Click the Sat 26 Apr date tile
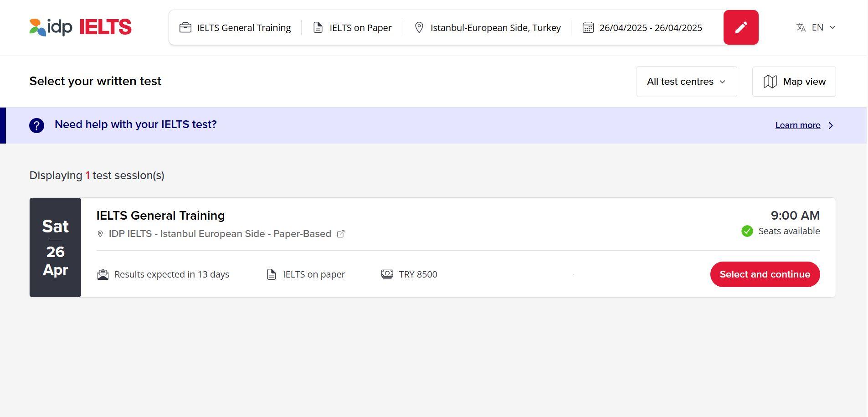Image resolution: width=868 pixels, height=417 pixels. pyautogui.click(x=55, y=247)
